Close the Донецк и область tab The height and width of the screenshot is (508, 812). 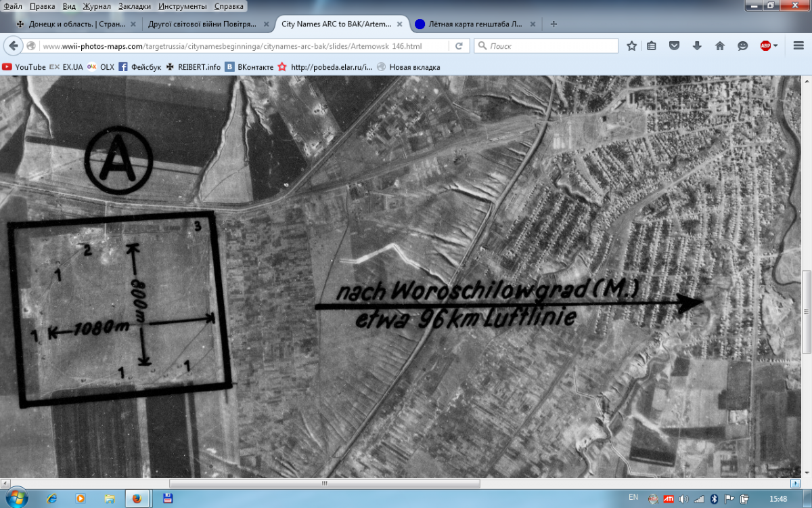133,24
